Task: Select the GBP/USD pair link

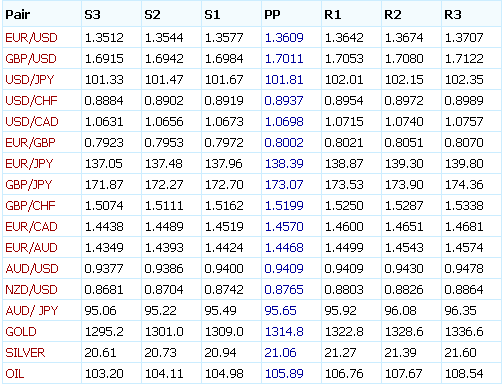Action: click(x=31, y=59)
